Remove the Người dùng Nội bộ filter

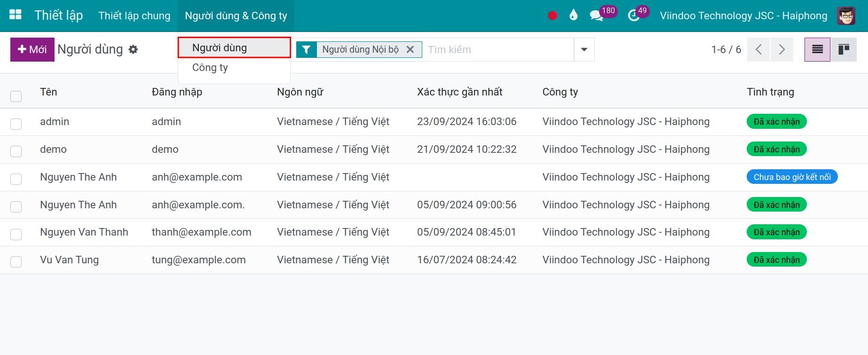(x=410, y=49)
